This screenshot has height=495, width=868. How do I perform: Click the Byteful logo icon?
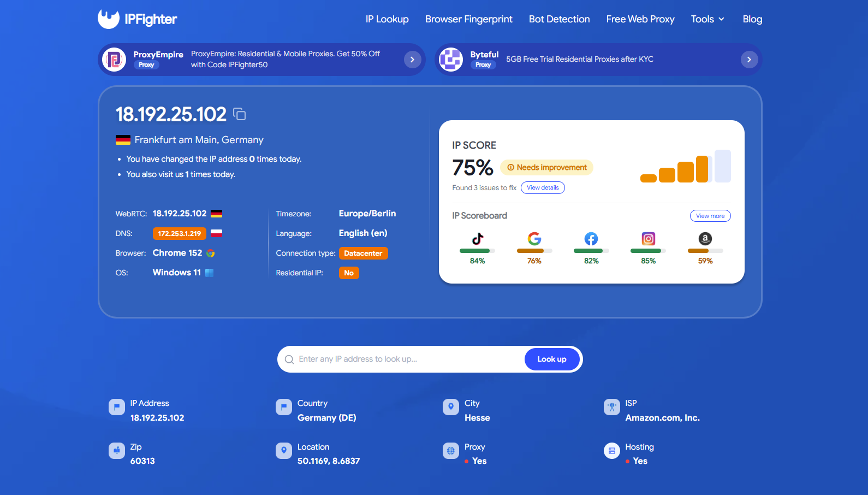click(451, 60)
